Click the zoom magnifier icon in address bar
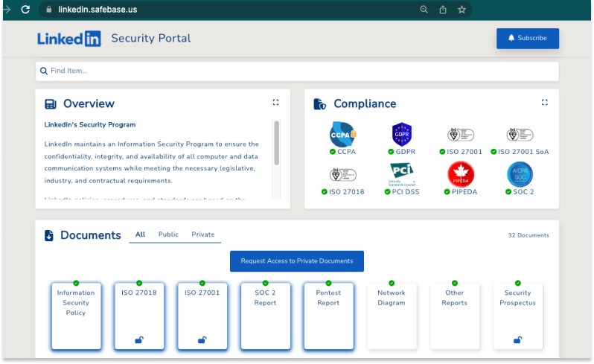The width and height of the screenshot is (594, 364). [x=424, y=10]
